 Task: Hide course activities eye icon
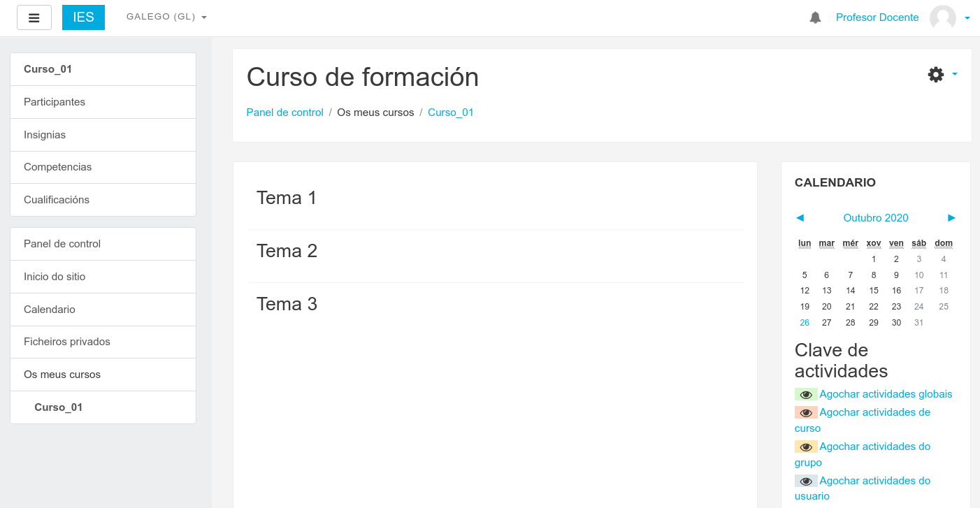pos(806,413)
